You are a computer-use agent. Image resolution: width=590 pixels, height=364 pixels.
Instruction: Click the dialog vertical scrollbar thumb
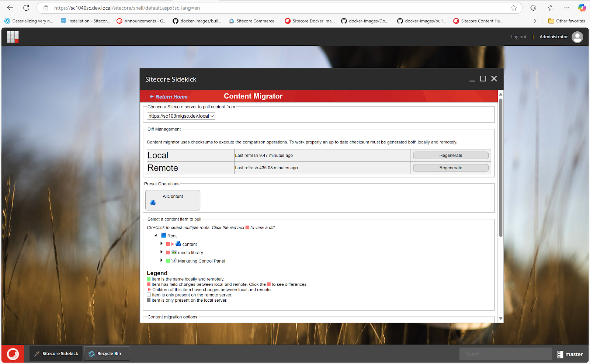click(x=501, y=167)
